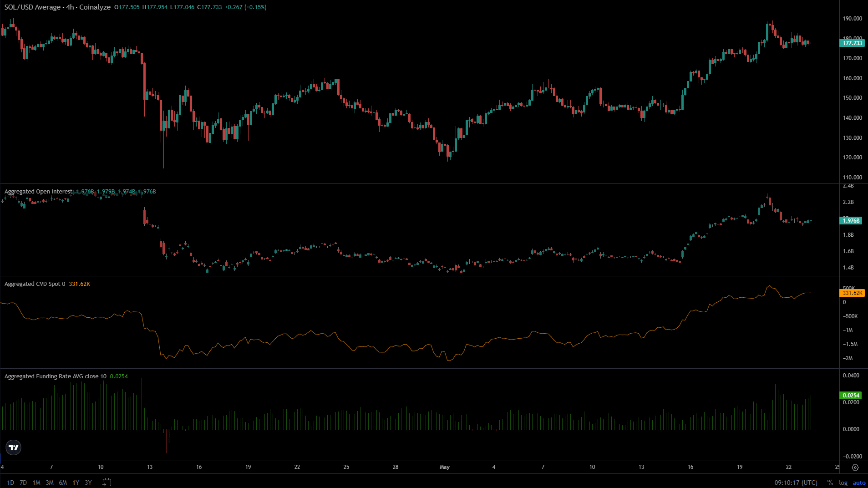This screenshot has height=488, width=868.
Task: Click the 1.4B open interest axis level
Action: pos(848,268)
